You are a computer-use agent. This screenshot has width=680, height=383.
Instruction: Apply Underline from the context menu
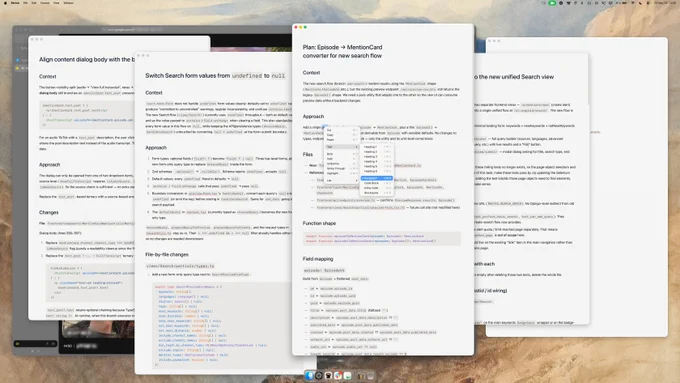(341, 164)
